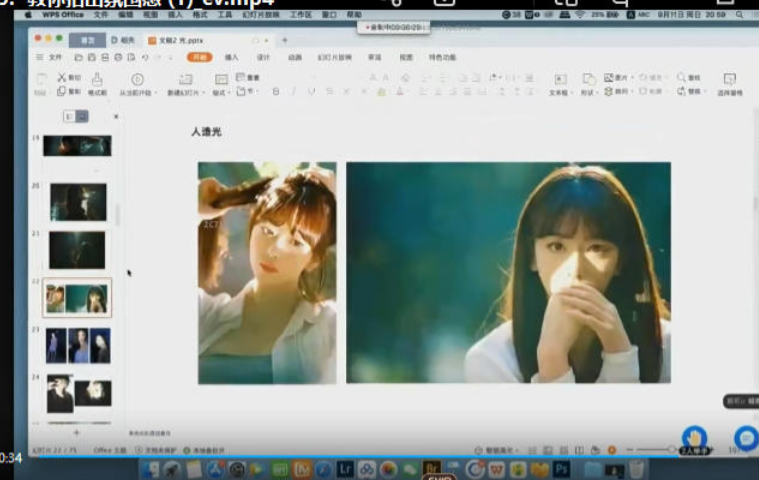Screen dimensions: 759x480
Task: Click the Shapes tool icon
Action: click(588, 80)
